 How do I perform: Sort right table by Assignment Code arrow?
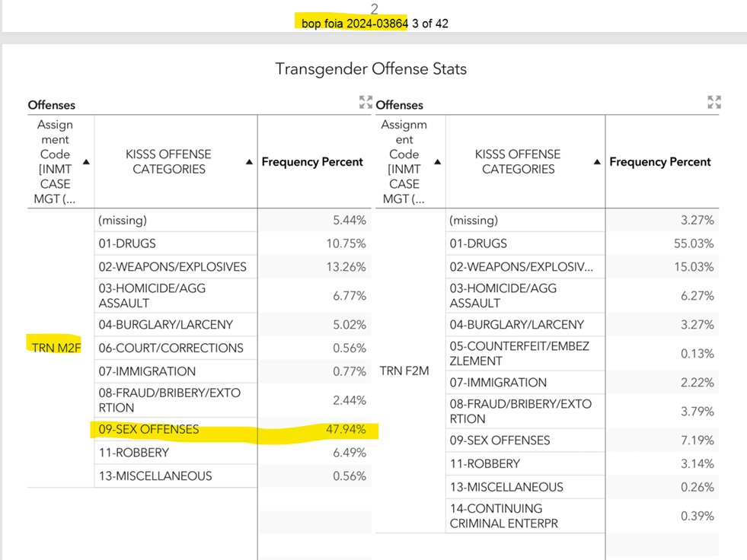[437, 162]
